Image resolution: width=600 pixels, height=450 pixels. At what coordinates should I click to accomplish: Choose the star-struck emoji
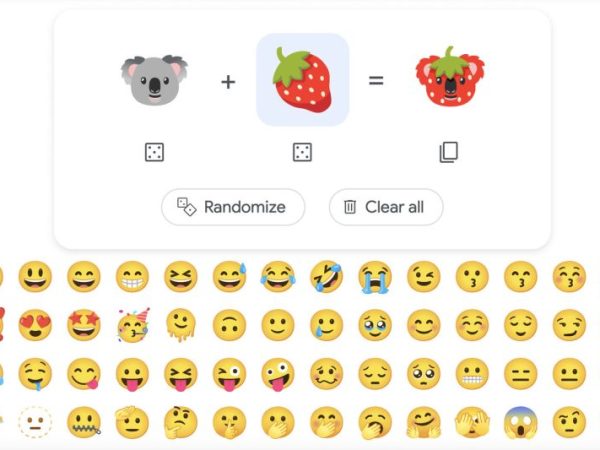83,325
